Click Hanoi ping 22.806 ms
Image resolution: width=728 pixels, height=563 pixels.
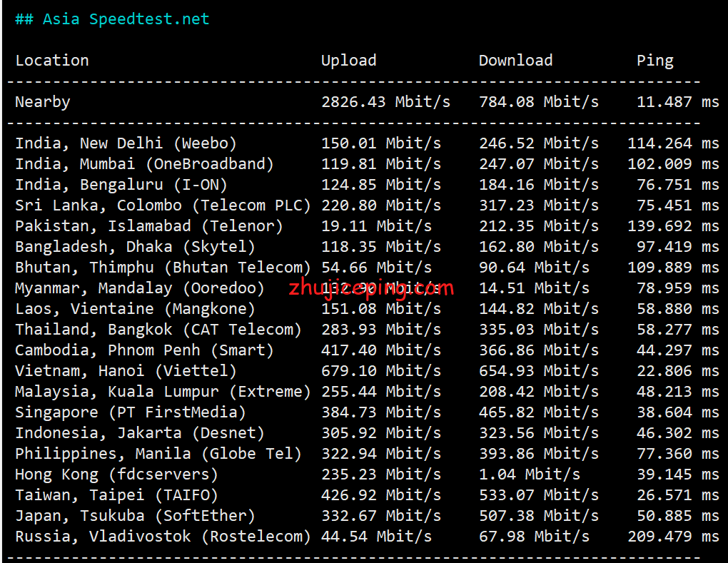click(678, 371)
